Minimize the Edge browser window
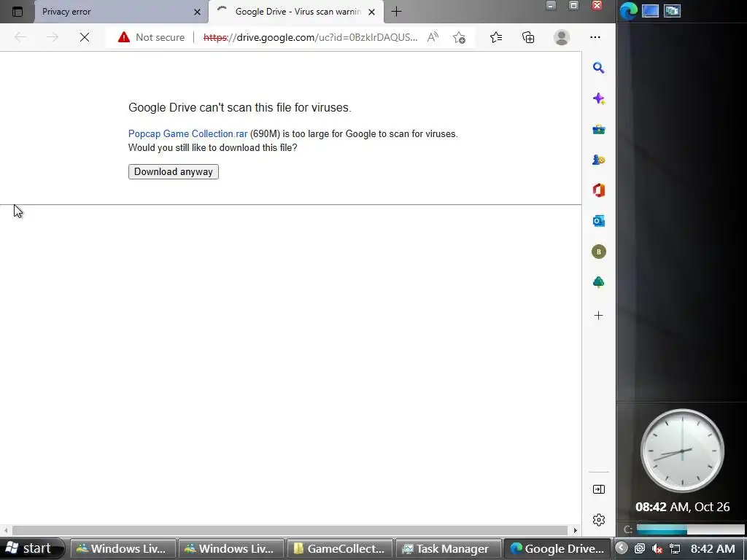Viewport: 747px width, 560px height. pos(551,6)
